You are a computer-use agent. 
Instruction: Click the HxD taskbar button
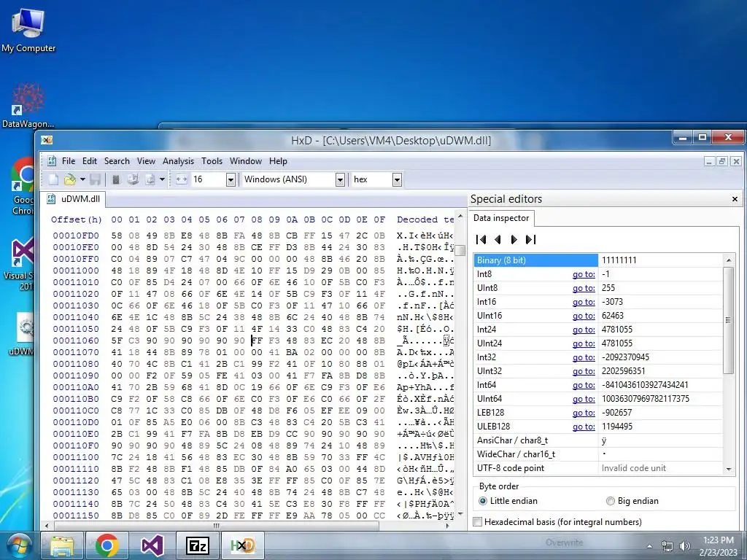(x=242, y=545)
